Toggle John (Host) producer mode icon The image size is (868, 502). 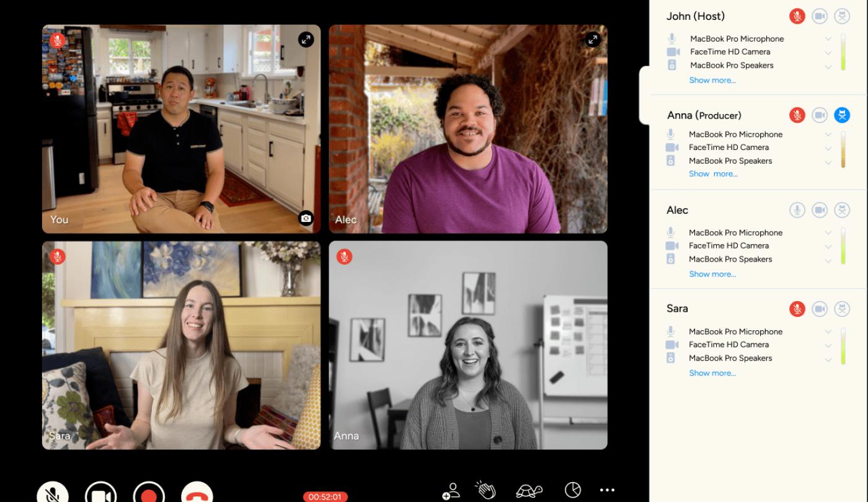[842, 16]
